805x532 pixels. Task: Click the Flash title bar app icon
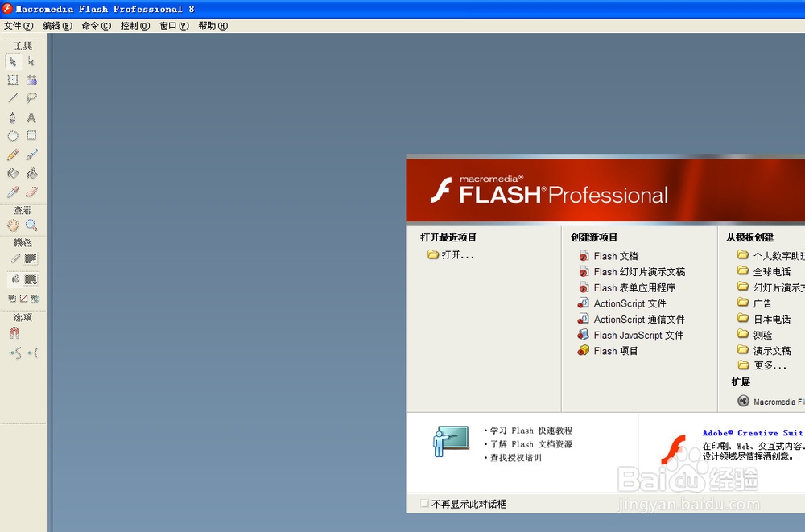point(7,8)
